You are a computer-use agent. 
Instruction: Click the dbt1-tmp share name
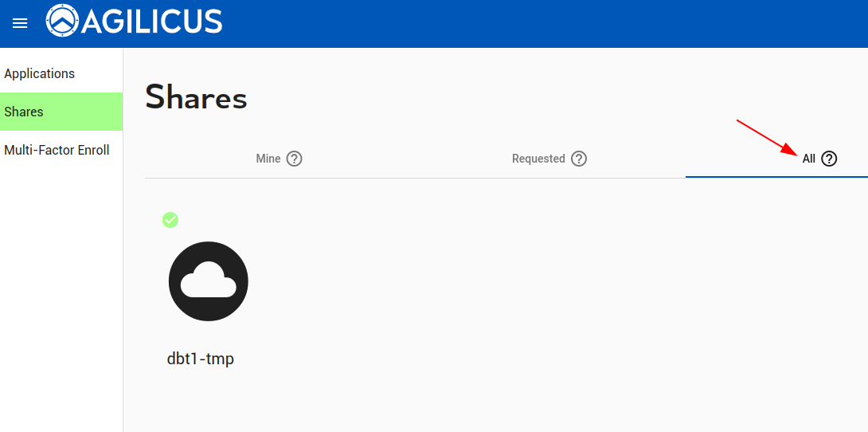tap(201, 359)
